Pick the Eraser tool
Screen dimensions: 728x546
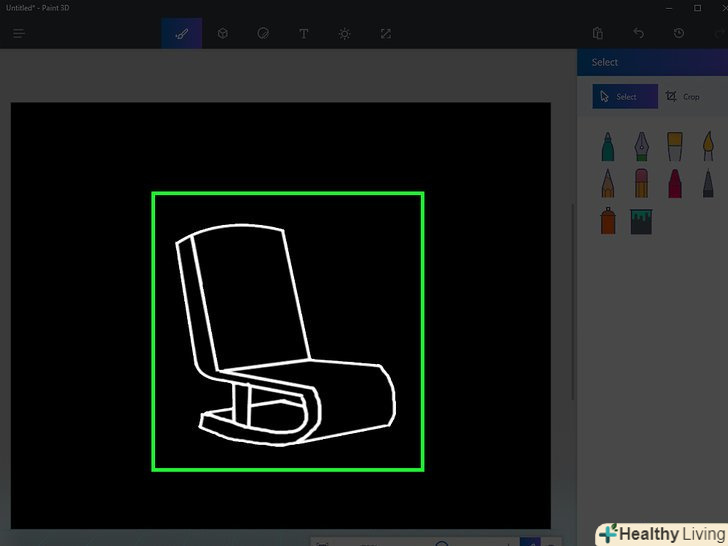coord(641,184)
